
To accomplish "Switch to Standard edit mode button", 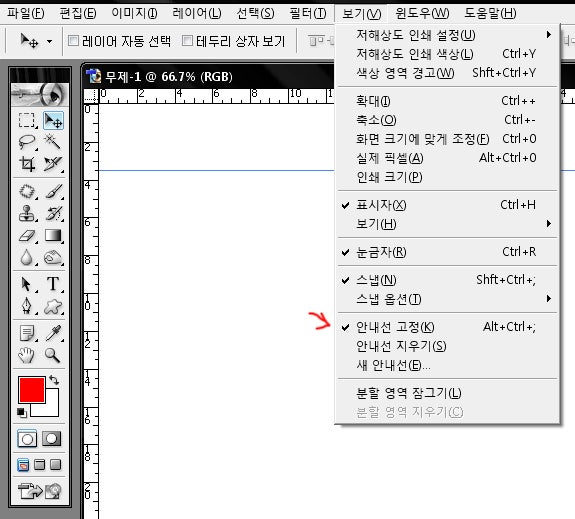I will coord(27,439).
